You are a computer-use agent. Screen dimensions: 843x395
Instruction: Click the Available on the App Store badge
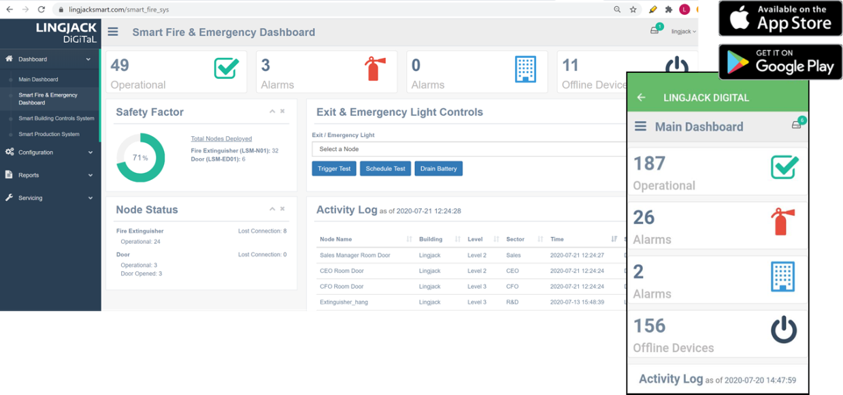(x=780, y=18)
